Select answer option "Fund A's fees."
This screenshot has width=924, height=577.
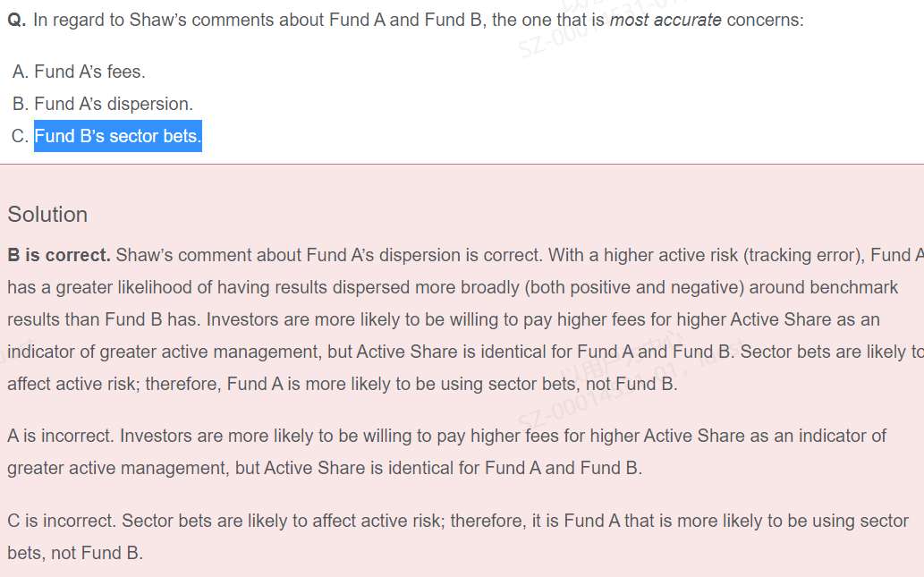[x=89, y=72]
